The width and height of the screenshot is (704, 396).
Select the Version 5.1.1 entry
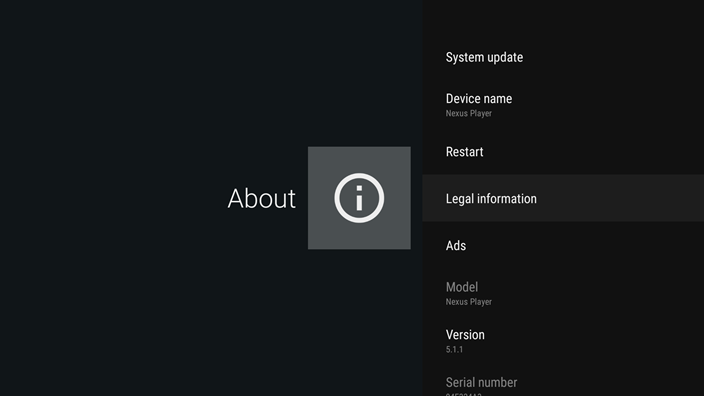(563, 340)
